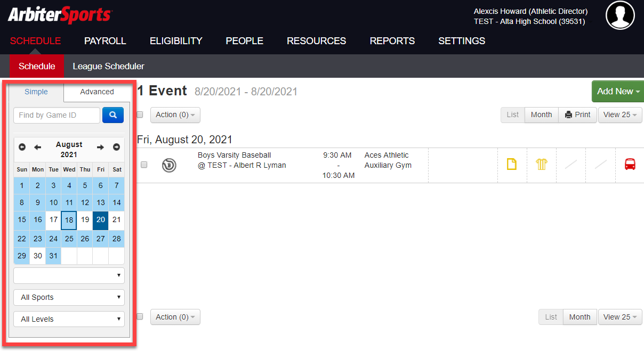Open the bottom View 25 dropdown
Viewport: 644px width, 351px height.
pyautogui.click(x=620, y=317)
